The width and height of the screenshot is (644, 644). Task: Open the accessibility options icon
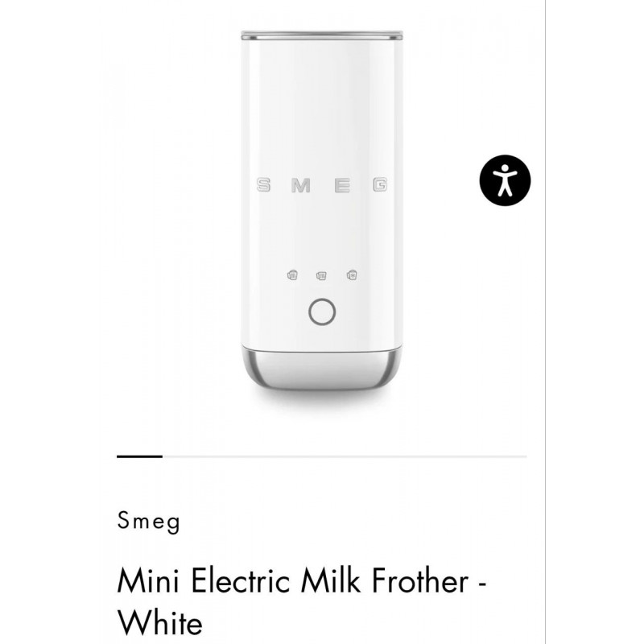pyautogui.click(x=506, y=179)
